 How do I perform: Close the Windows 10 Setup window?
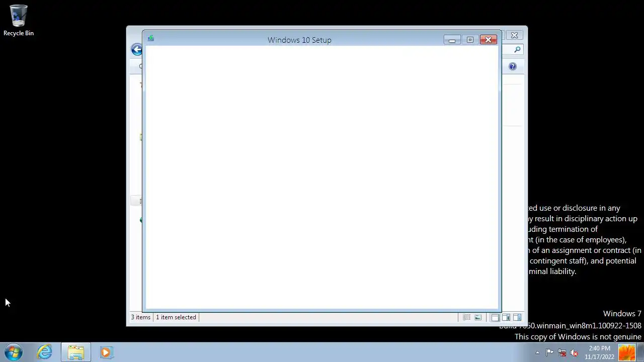point(488,40)
